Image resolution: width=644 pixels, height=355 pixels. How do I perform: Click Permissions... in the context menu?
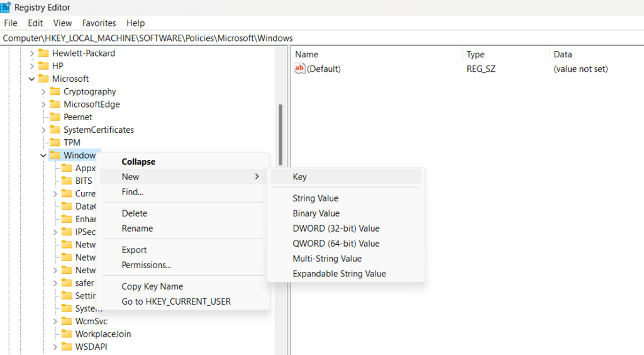[147, 265]
